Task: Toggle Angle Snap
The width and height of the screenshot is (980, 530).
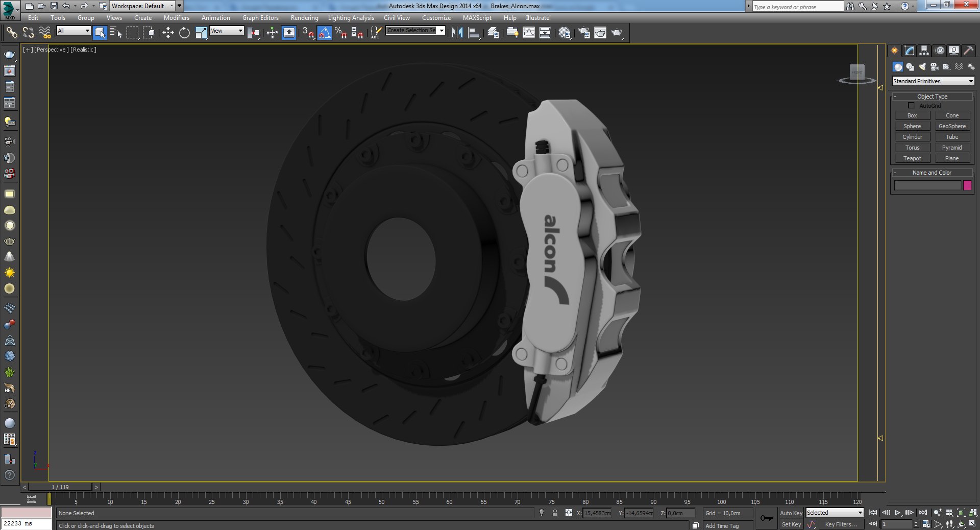Action: 325,33
